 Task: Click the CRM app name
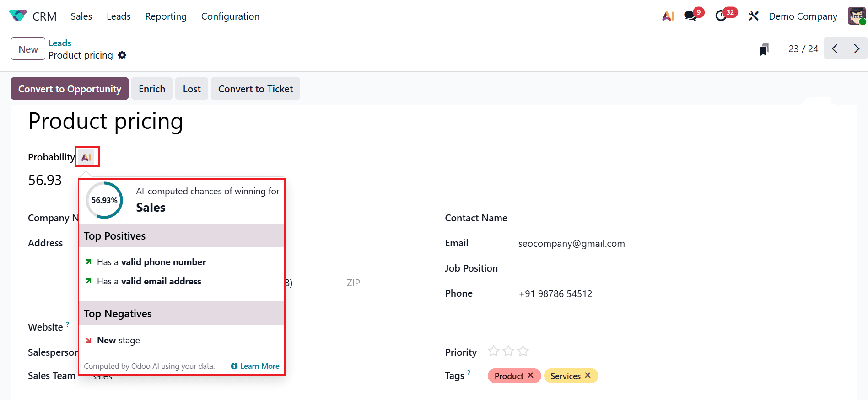coord(44,16)
